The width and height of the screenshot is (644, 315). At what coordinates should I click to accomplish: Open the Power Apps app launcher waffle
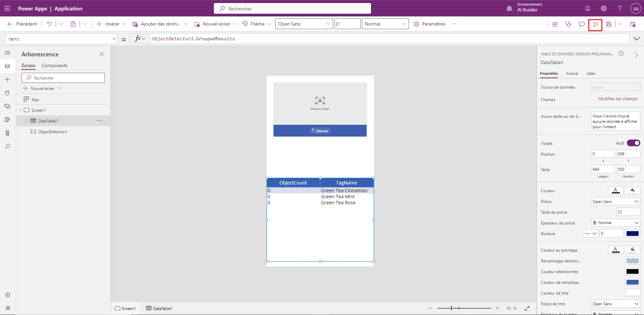(x=7, y=8)
